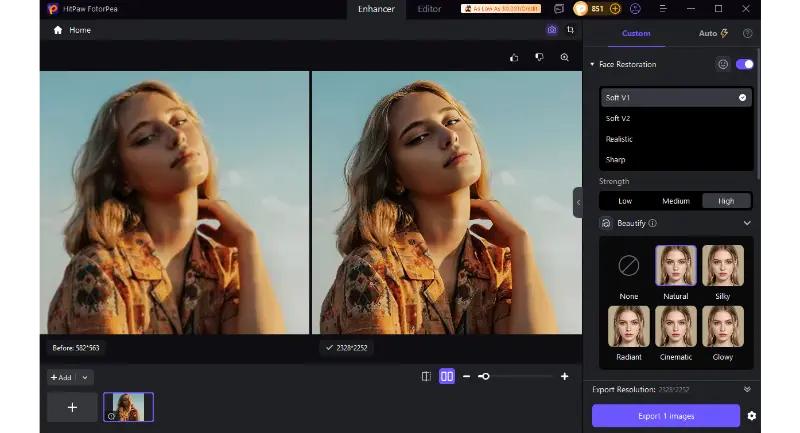Click the camera snapshot icon

552,30
